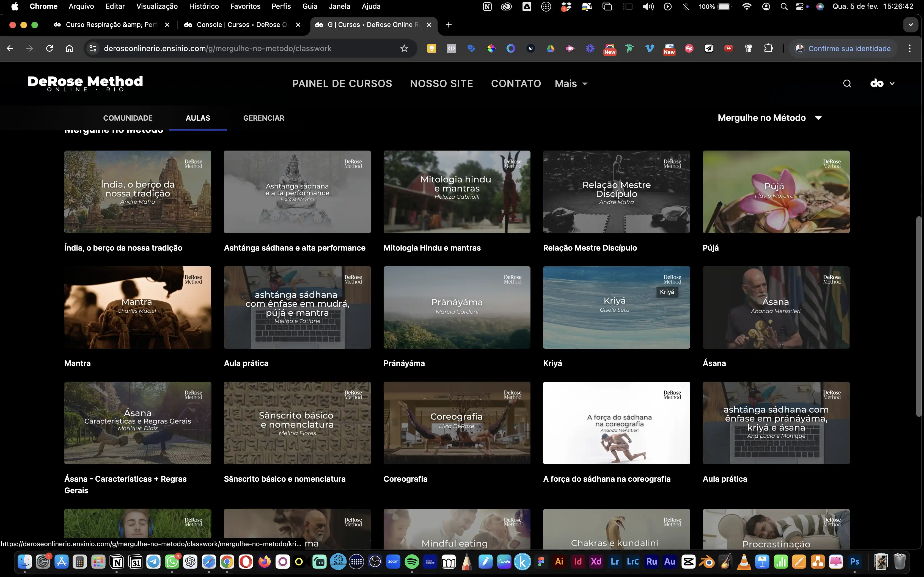Expand the Mais dropdown menu
The height and width of the screenshot is (577, 924).
pyautogui.click(x=571, y=84)
